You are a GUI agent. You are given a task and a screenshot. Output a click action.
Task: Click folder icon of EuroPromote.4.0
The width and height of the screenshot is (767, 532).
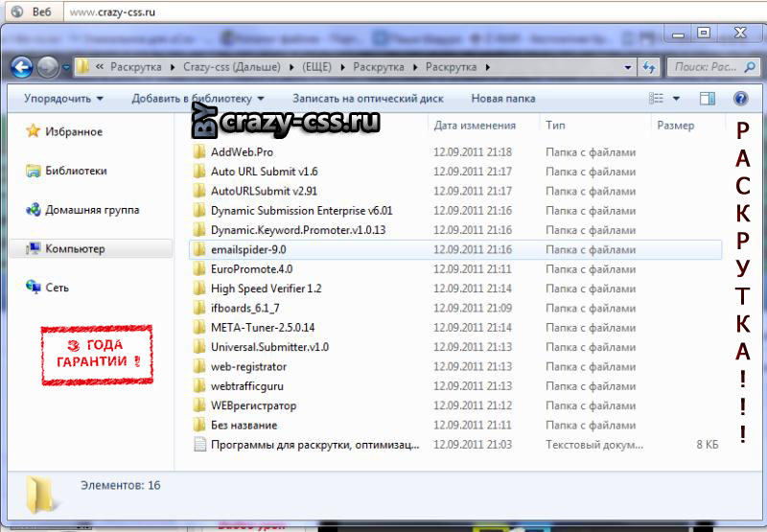tap(199, 269)
